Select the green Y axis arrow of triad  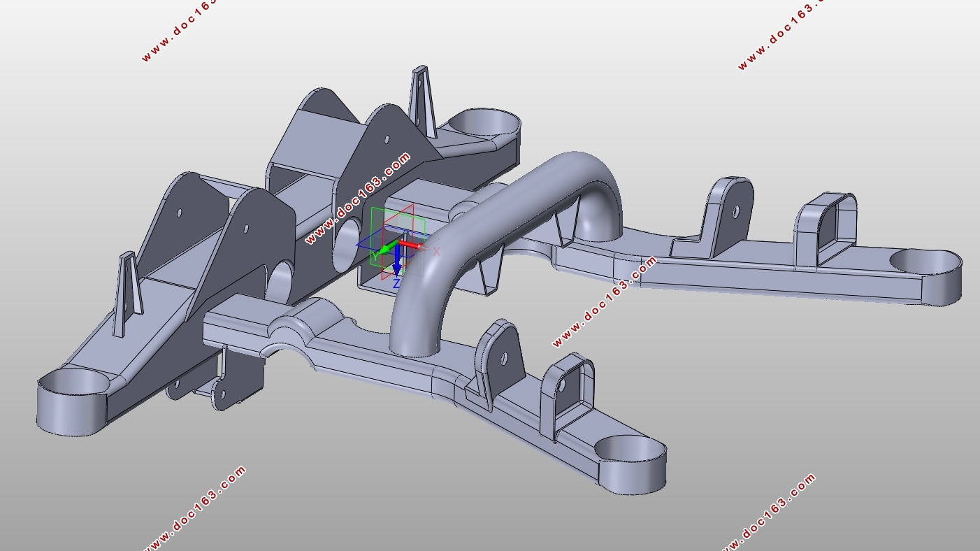coord(389,248)
